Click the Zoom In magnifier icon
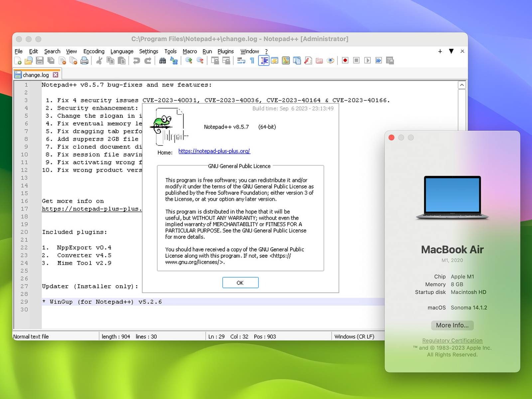The height and width of the screenshot is (399, 532). point(189,61)
